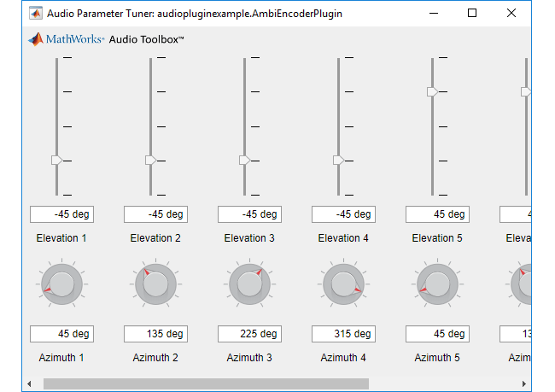
Task: Click the Elevation 5 slider thumb
Action: click(x=433, y=91)
